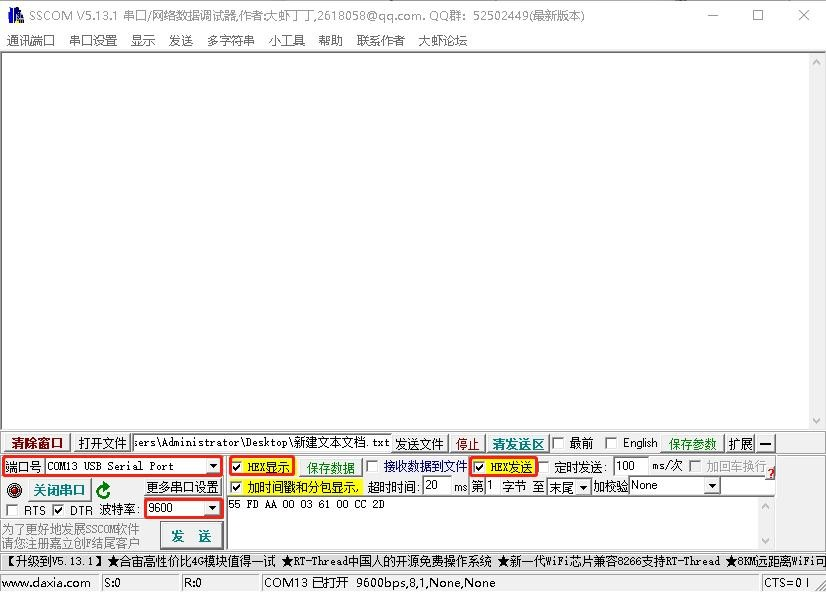Screen dimensions: 826x592
Task: Click the 更多串口设置 button
Action: [x=182, y=487]
